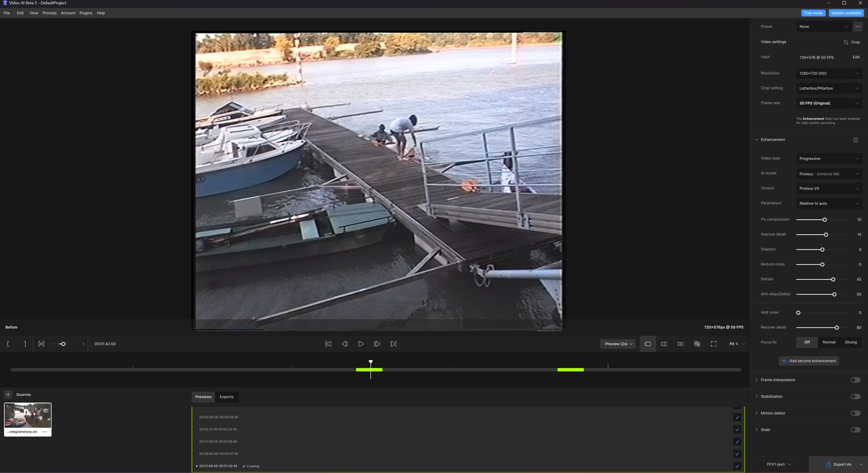Click the Dehalo slider handle
The image size is (868, 473).
coord(833,279)
